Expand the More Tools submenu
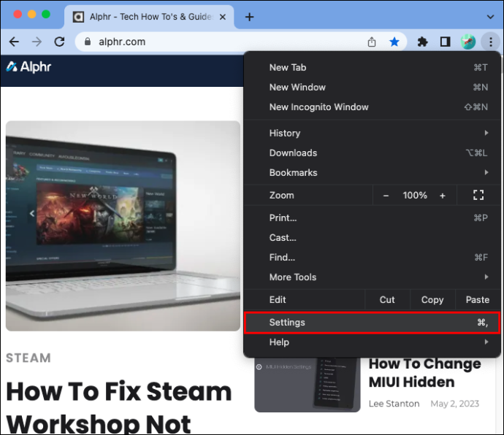 372,277
